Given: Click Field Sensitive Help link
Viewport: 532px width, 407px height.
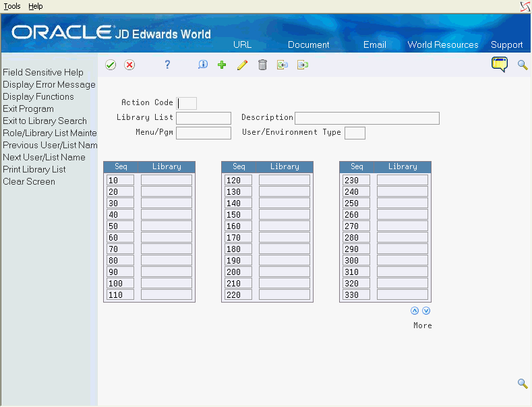Looking at the screenshot, I should pyautogui.click(x=43, y=72).
